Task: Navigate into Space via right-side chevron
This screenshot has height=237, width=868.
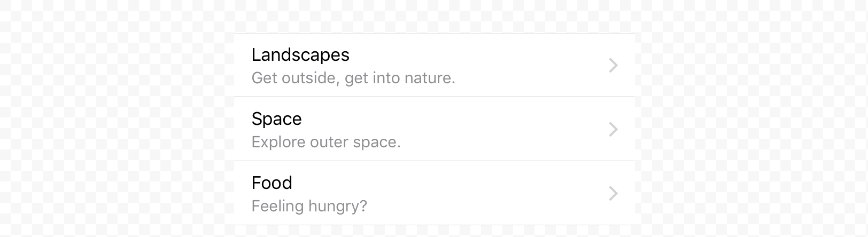Action: (613, 130)
